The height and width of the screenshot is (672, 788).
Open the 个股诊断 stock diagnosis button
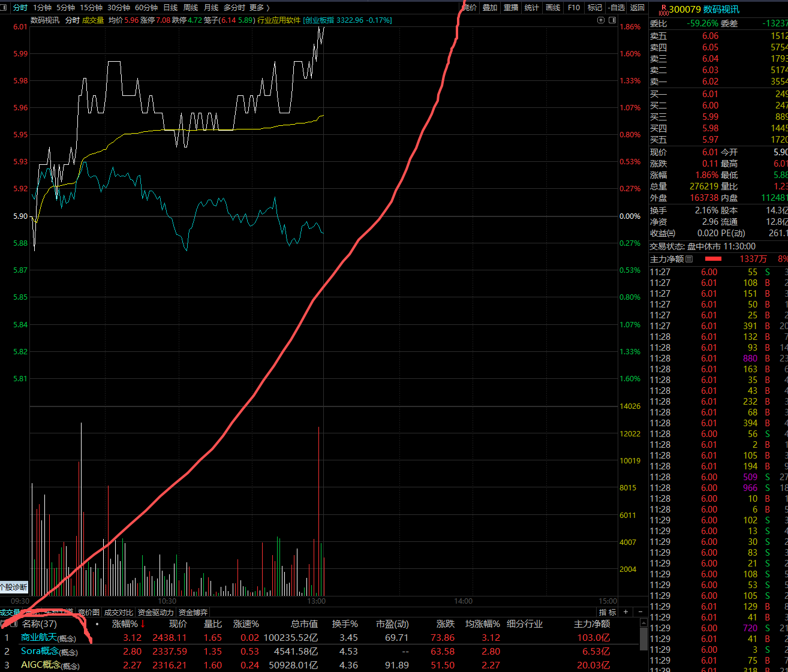tap(14, 587)
